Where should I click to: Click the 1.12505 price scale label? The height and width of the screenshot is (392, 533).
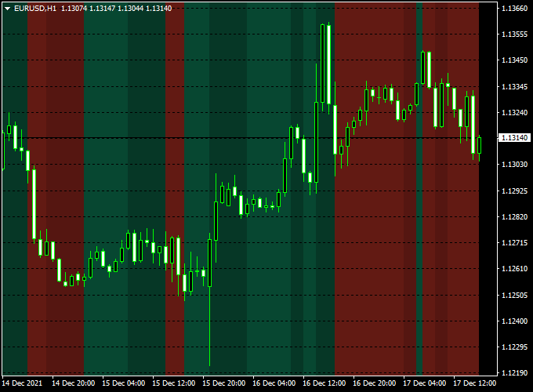pos(515,295)
